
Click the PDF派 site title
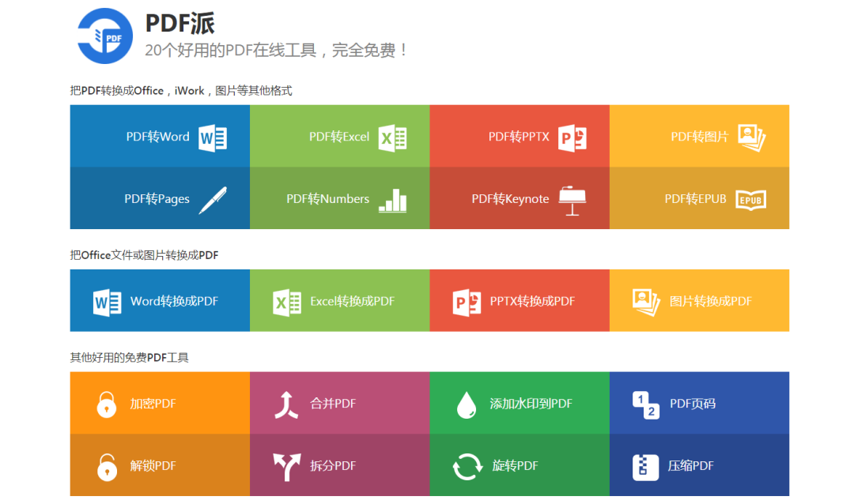(x=180, y=23)
